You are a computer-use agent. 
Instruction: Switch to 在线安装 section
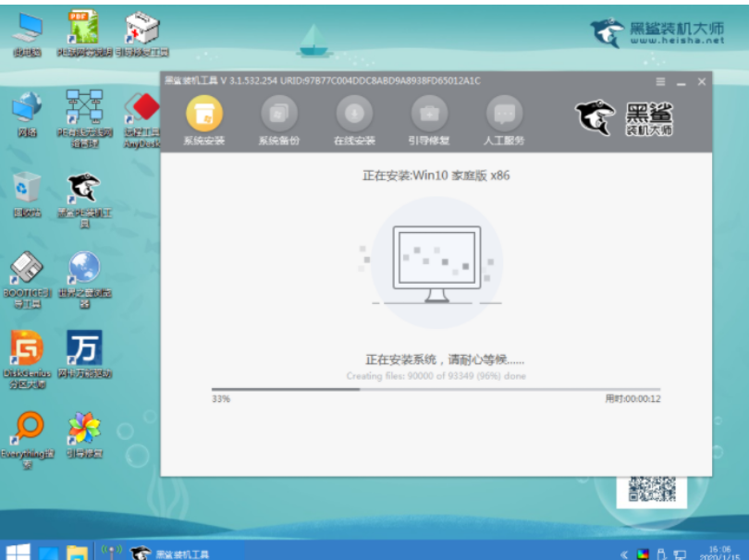(354, 120)
